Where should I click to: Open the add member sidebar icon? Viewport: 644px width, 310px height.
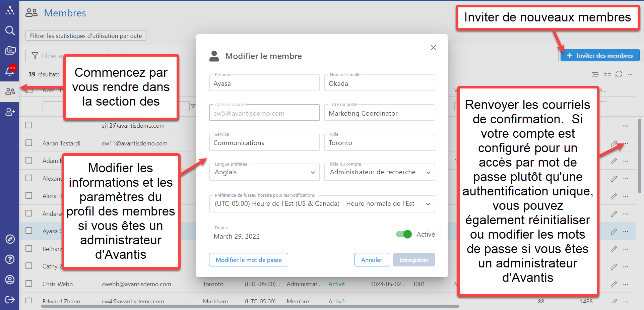point(10,112)
